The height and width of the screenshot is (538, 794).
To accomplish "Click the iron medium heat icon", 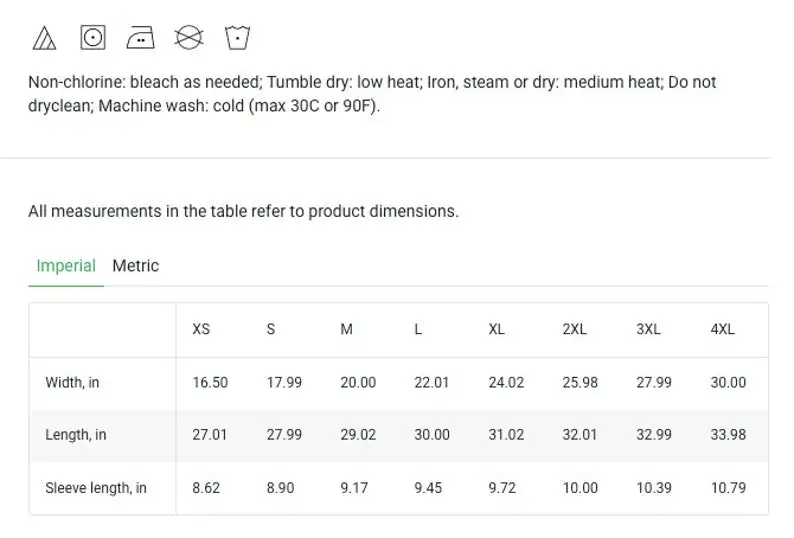I will (x=141, y=38).
